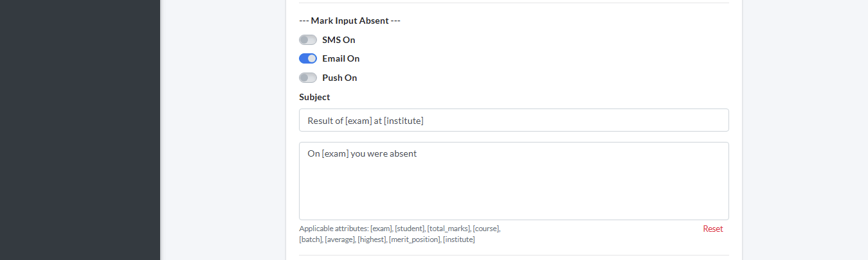Reset the absent message template
Viewport: 868px width, 260px height.
coord(712,229)
